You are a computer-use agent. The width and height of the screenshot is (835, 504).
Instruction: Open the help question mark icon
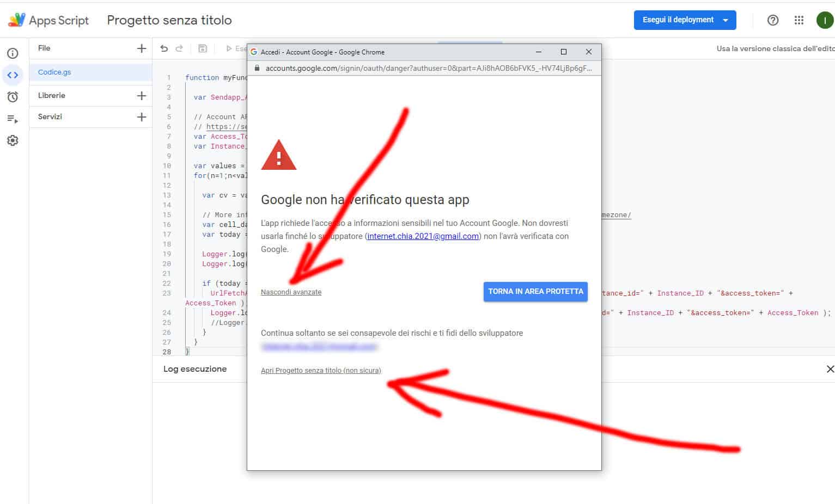[772, 20]
